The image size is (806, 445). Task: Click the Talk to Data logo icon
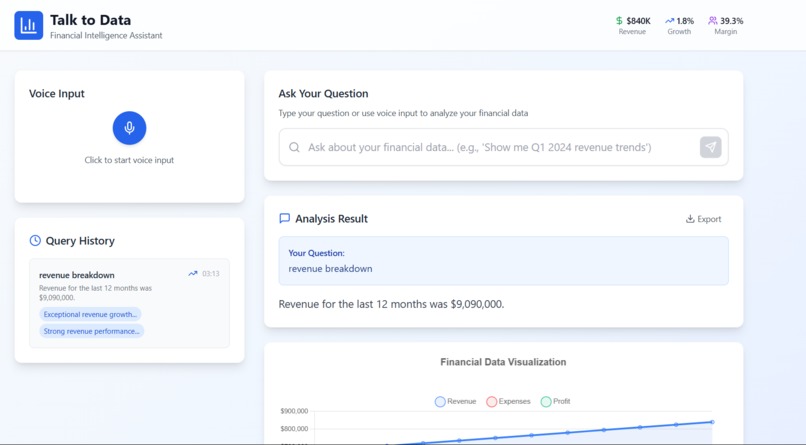click(28, 25)
